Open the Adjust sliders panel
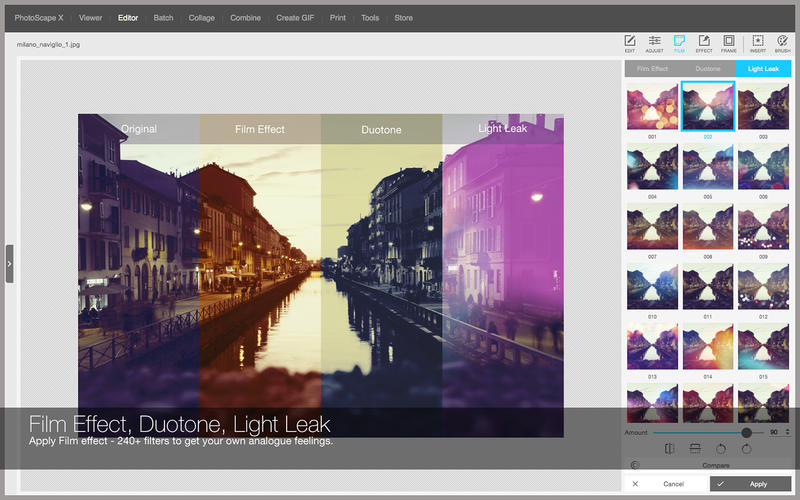The height and width of the screenshot is (500, 800). click(654, 42)
